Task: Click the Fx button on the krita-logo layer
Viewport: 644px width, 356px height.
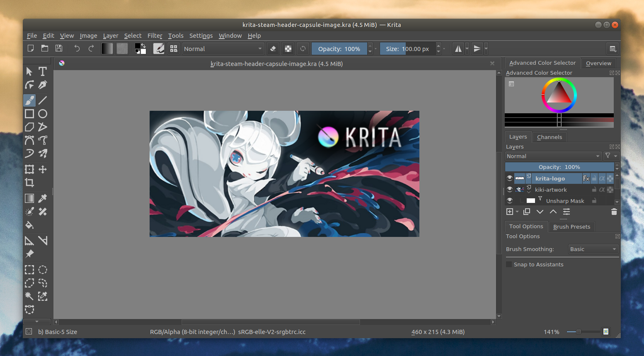Action: coord(586,178)
